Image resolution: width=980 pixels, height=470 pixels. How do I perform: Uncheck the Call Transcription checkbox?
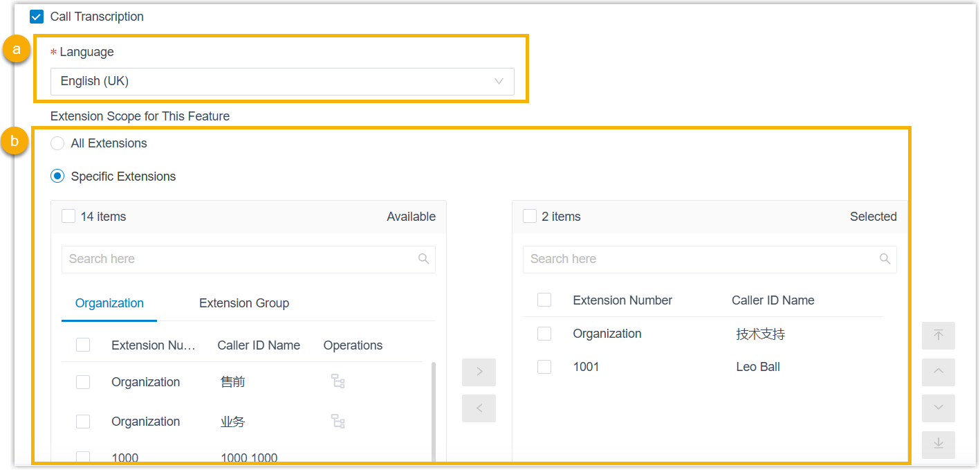point(37,17)
